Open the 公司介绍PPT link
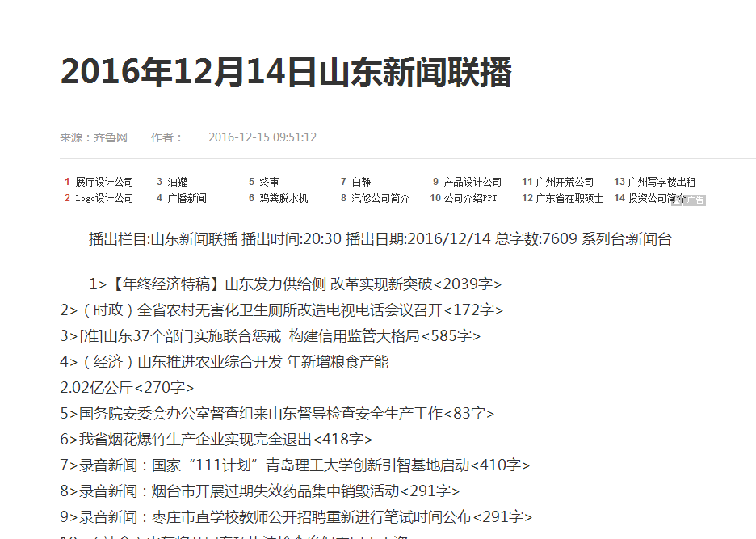Viewport: 756px width, 539px height. 471,198
